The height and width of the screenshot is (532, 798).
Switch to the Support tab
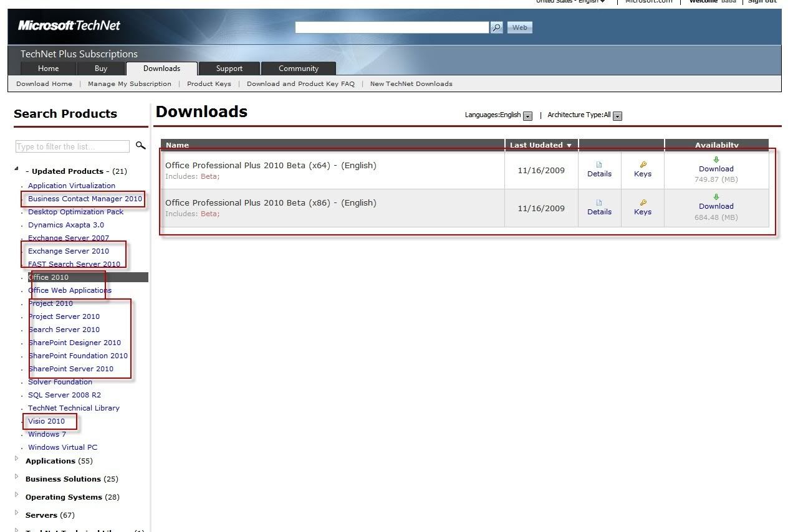[229, 69]
